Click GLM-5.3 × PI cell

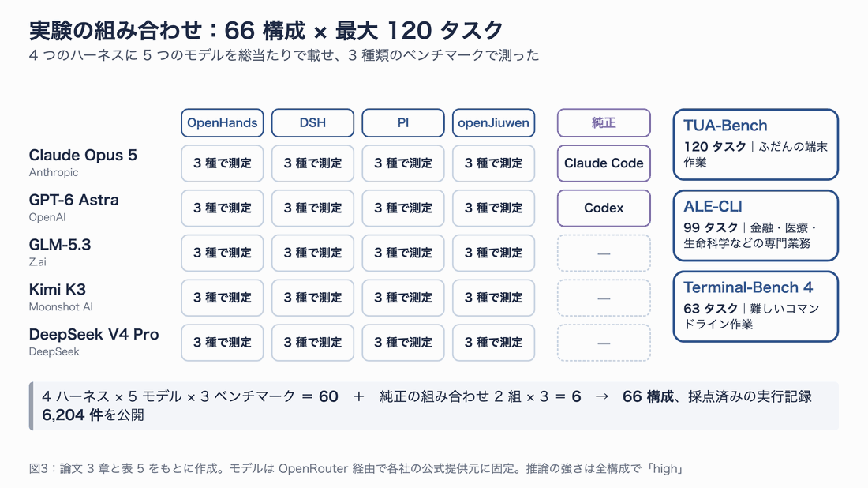click(x=403, y=253)
